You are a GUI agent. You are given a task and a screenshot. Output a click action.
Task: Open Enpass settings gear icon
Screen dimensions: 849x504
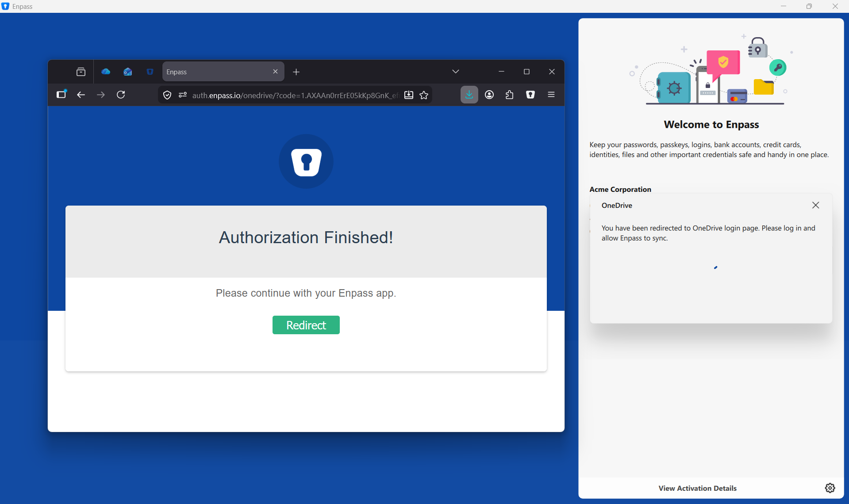pyautogui.click(x=830, y=488)
